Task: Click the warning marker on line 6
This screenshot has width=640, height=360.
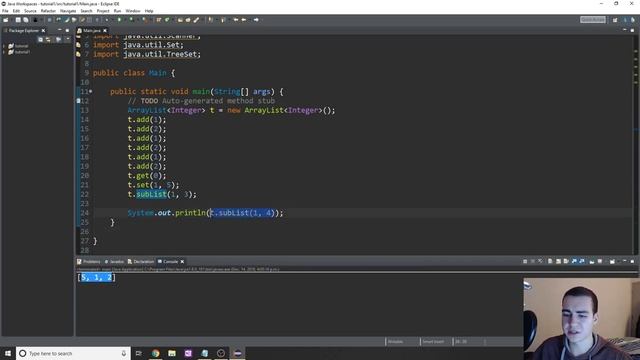Action: click(78, 45)
